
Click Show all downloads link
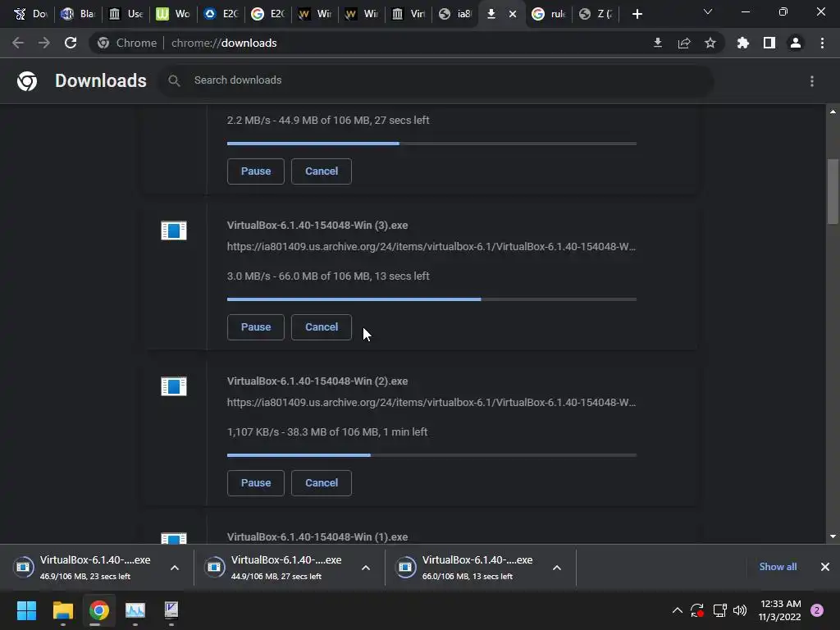click(778, 567)
